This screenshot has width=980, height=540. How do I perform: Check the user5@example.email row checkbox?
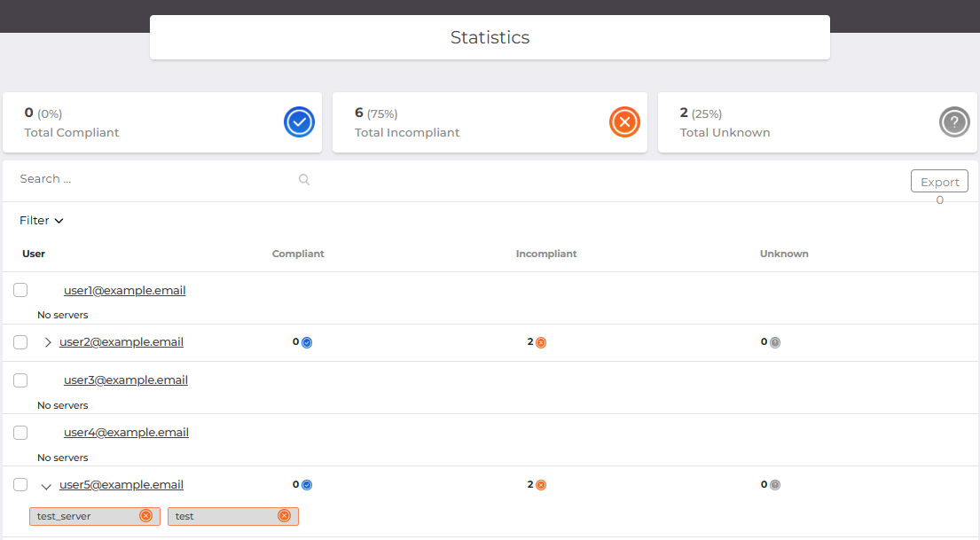(x=20, y=484)
